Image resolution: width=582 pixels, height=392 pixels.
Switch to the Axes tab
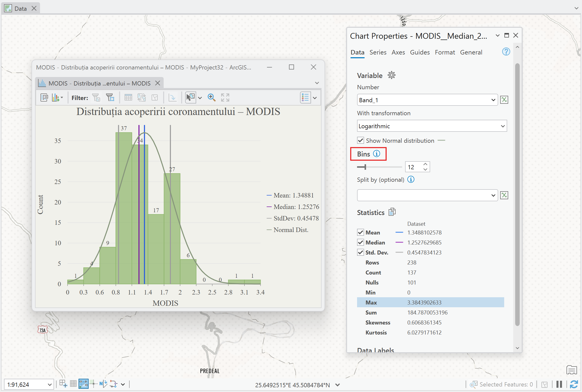click(398, 52)
